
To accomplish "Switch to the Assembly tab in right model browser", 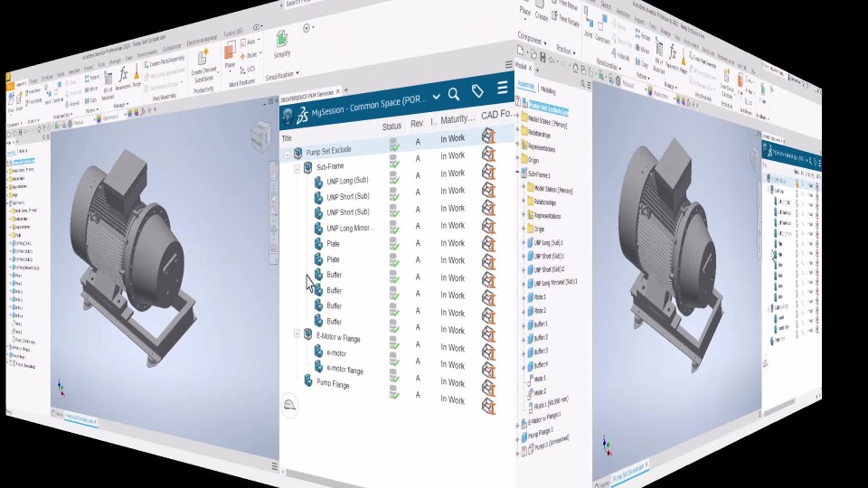I will (x=525, y=86).
